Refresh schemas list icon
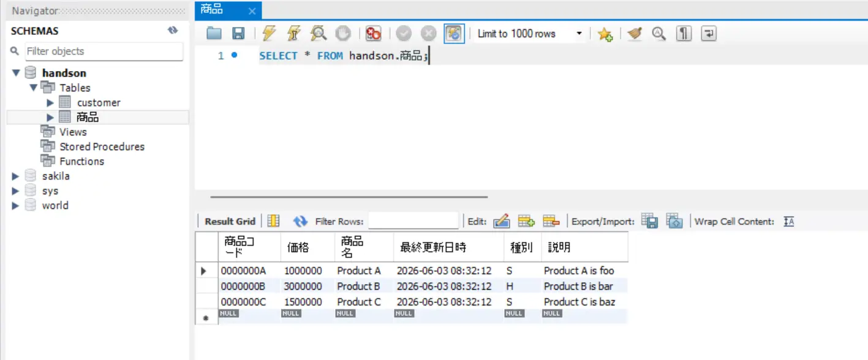Screen dimensions: 868x360 pyautogui.click(x=173, y=31)
